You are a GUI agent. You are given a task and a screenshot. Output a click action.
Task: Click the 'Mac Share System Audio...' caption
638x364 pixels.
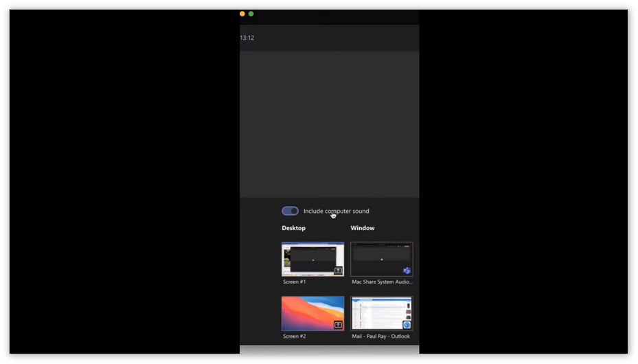(x=382, y=282)
